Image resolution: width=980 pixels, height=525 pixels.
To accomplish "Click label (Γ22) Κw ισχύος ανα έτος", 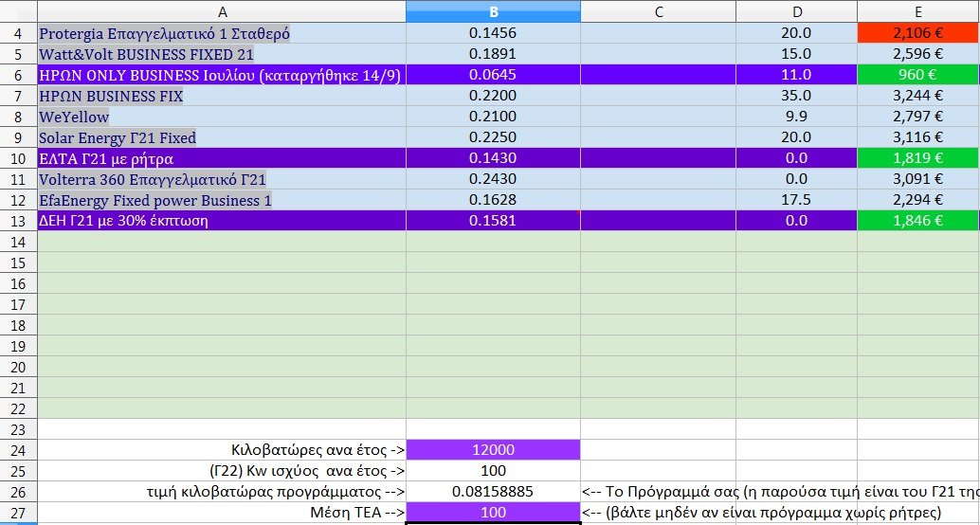I will (306, 471).
